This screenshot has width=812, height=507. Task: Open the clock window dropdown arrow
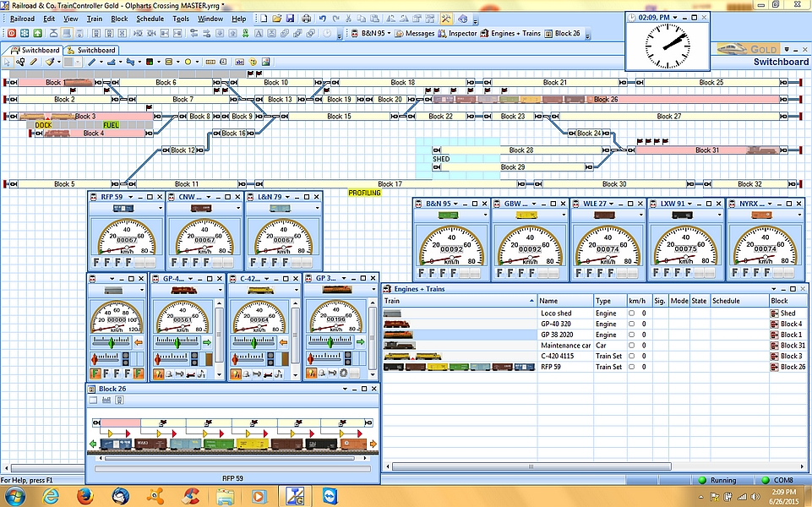[675, 18]
